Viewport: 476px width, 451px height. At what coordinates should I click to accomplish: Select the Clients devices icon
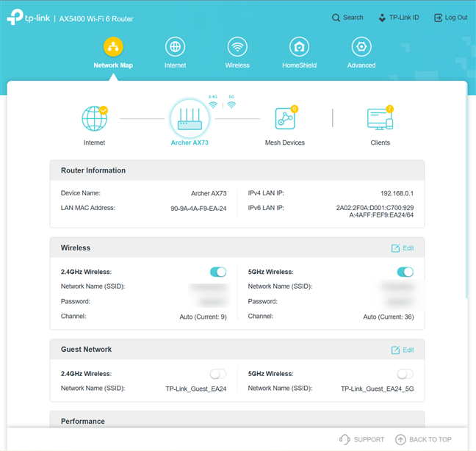[x=380, y=119]
